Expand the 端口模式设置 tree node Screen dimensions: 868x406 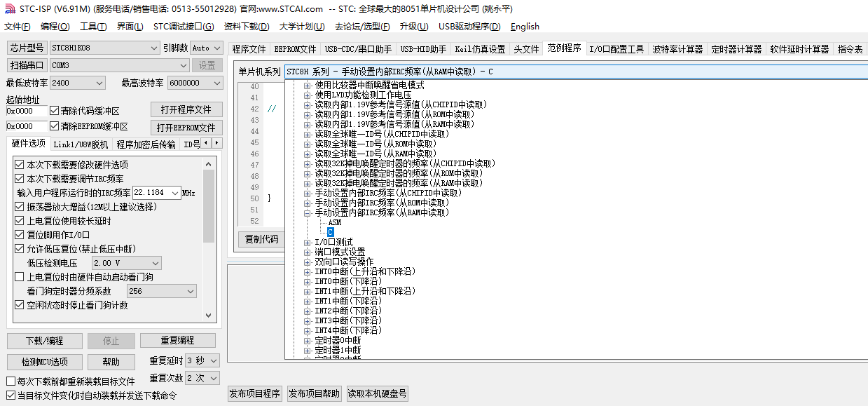(x=308, y=252)
